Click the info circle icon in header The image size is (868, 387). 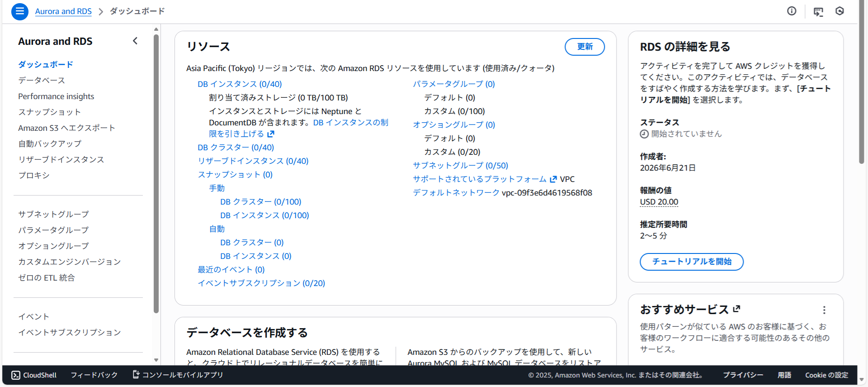pyautogui.click(x=792, y=11)
